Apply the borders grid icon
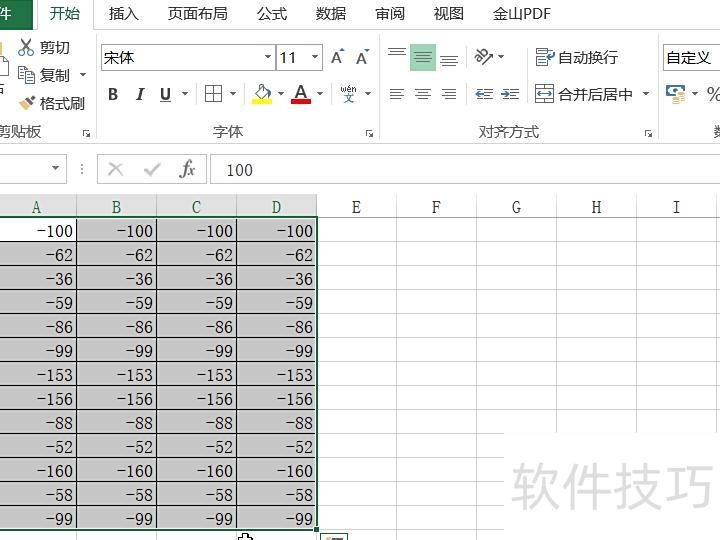720x540 pixels. coord(213,94)
